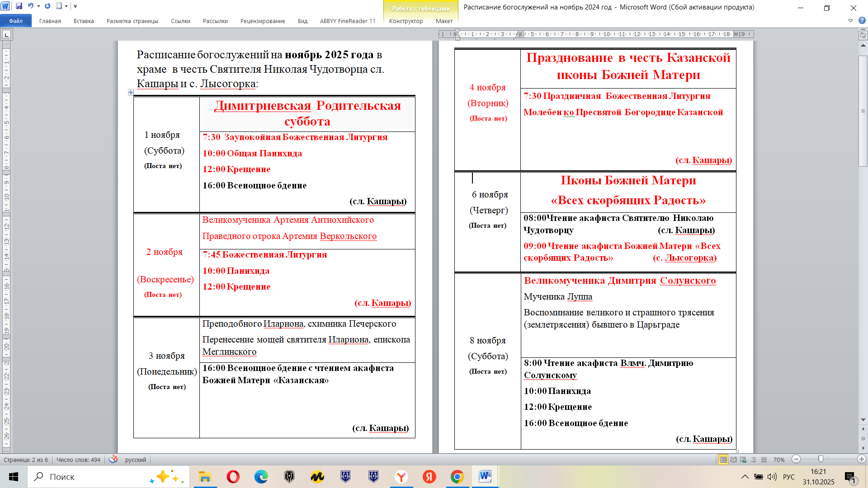
Task: Switch to Web Layout view icon
Action: coord(743,460)
